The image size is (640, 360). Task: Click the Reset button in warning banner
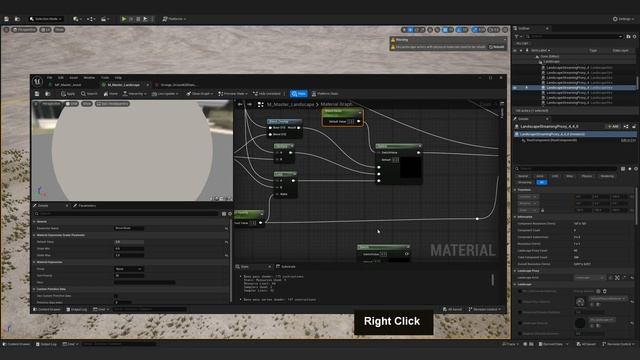497,47
